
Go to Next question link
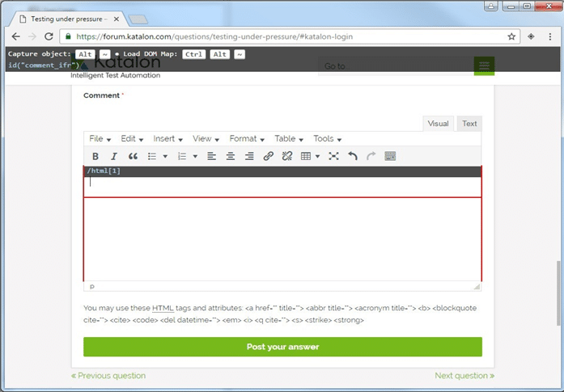coord(464,376)
